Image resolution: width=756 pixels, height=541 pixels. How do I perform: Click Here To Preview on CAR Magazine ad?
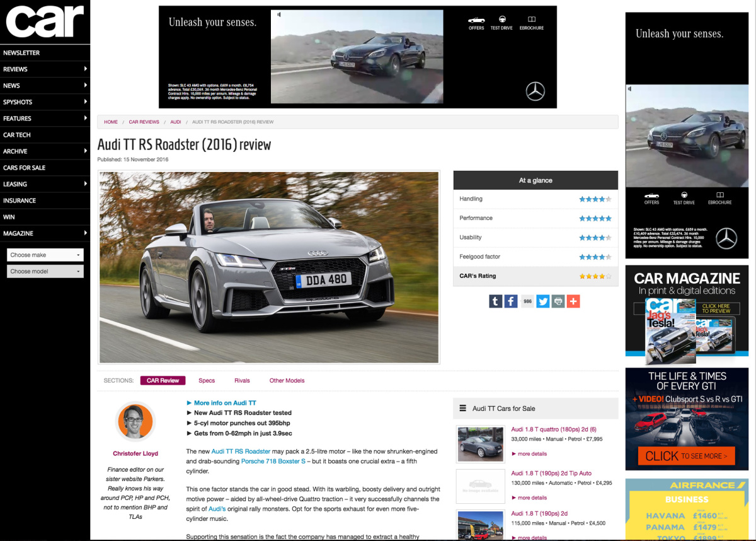[716, 308]
